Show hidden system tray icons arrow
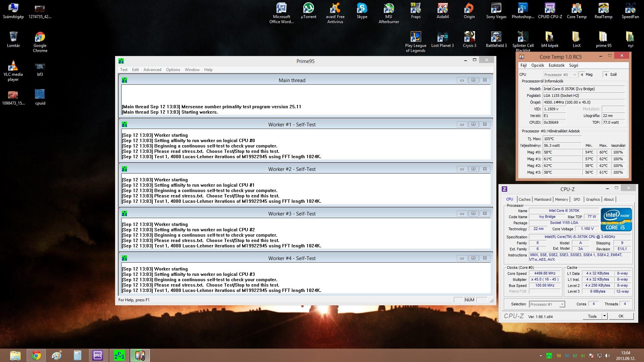Image resolution: width=644 pixels, height=362 pixels. point(541,356)
